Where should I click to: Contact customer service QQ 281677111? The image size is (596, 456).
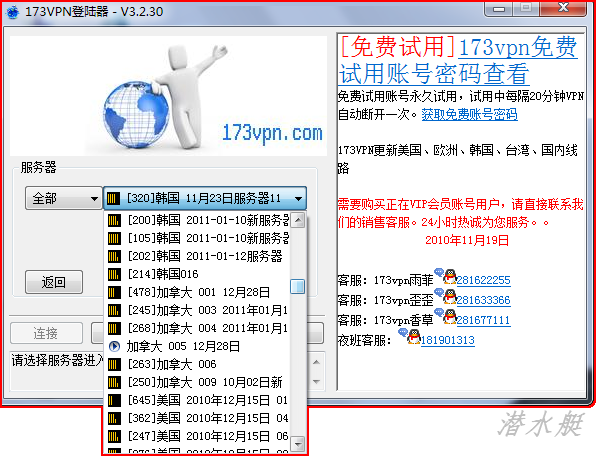[483, 320]
